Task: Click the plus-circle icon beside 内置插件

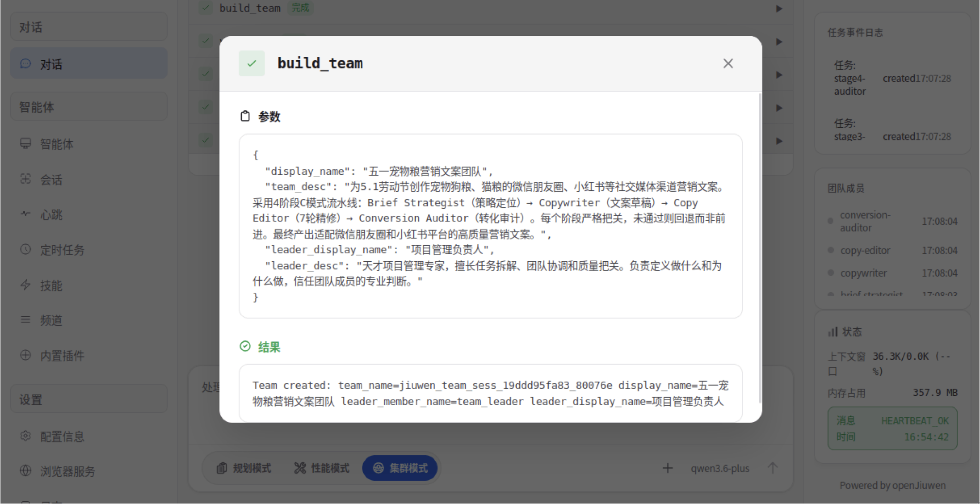Action: pos(25,355)
